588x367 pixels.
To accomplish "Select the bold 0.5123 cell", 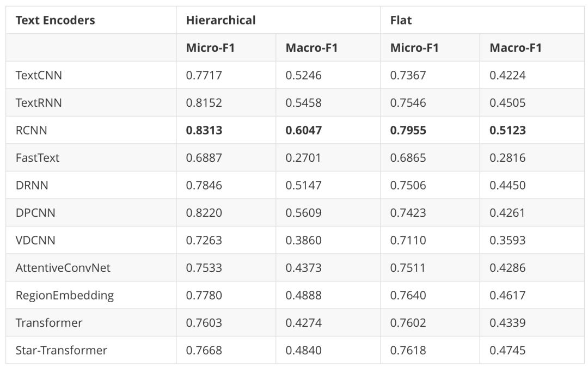I will tap(508, 130).
